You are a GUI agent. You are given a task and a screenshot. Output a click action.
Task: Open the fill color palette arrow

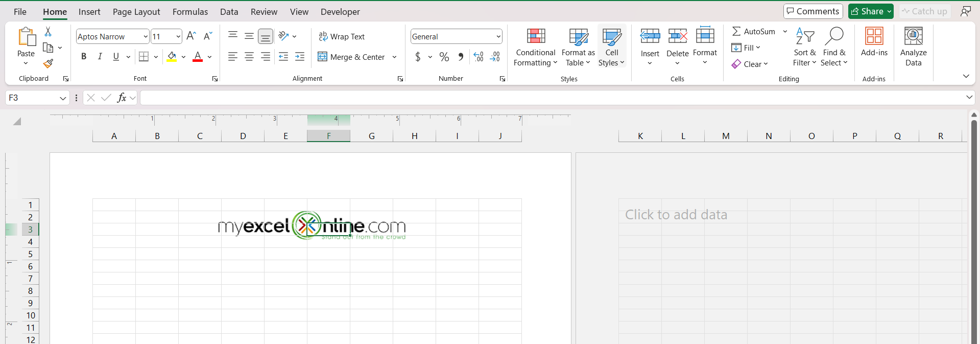(183, 57)
